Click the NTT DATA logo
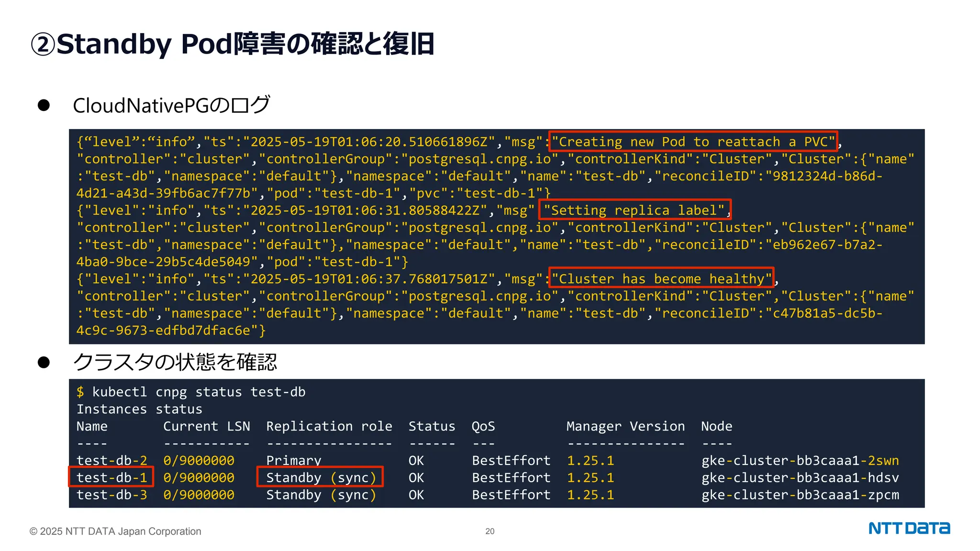 pos(909,528)
